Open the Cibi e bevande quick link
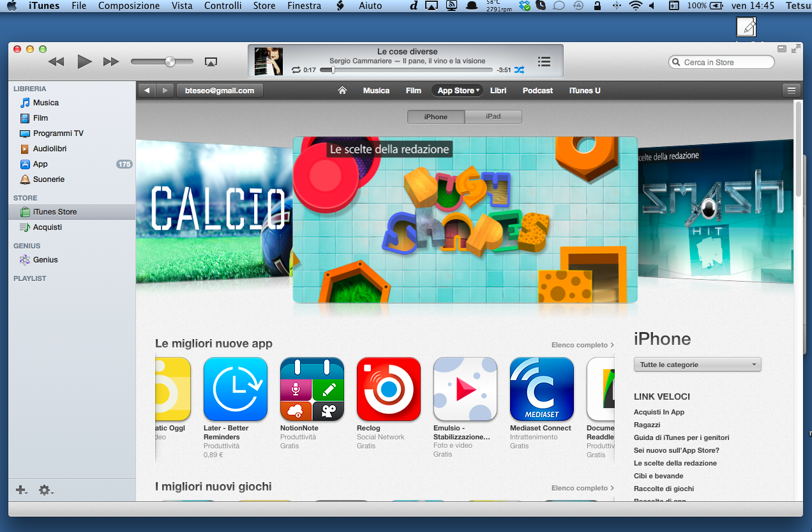Image resolution: width=812 pixels, height=532 pixels. click(659, 476)
